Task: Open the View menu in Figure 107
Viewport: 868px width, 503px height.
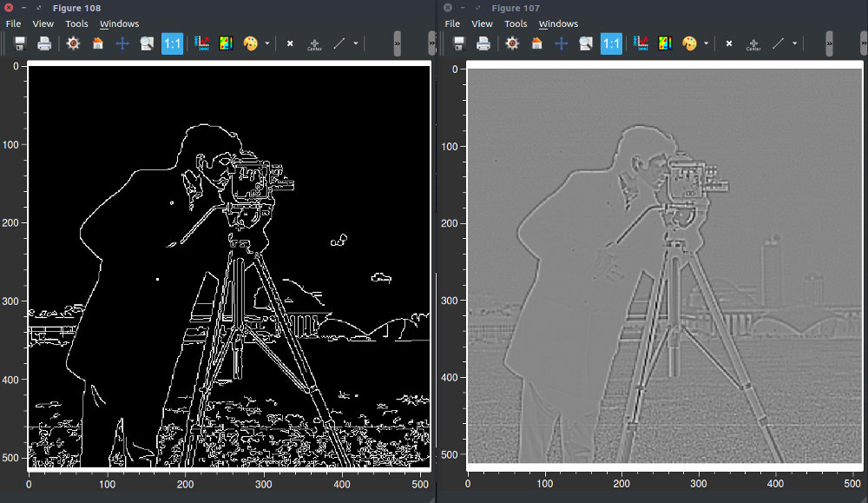Action: (x=482, y=23)
